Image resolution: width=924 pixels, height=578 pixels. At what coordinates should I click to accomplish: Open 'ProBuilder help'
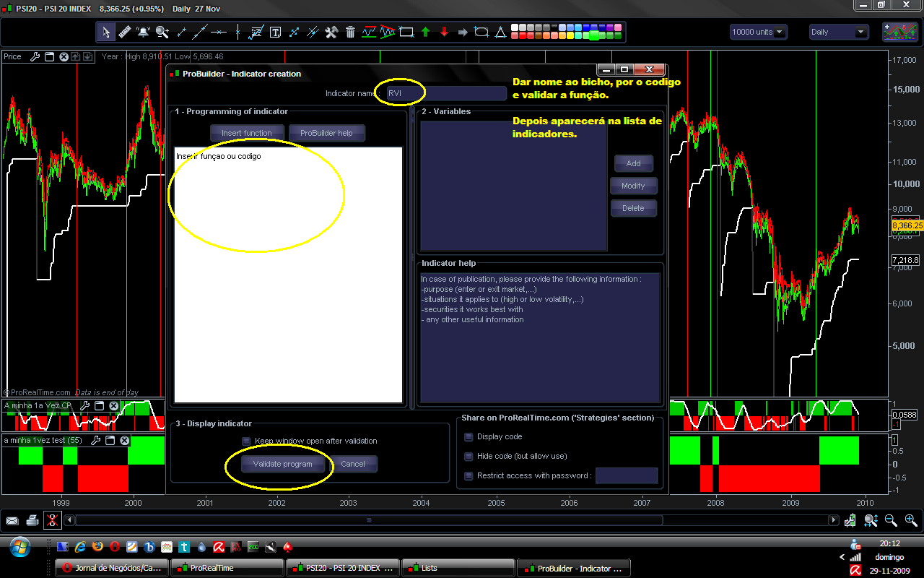326,133
